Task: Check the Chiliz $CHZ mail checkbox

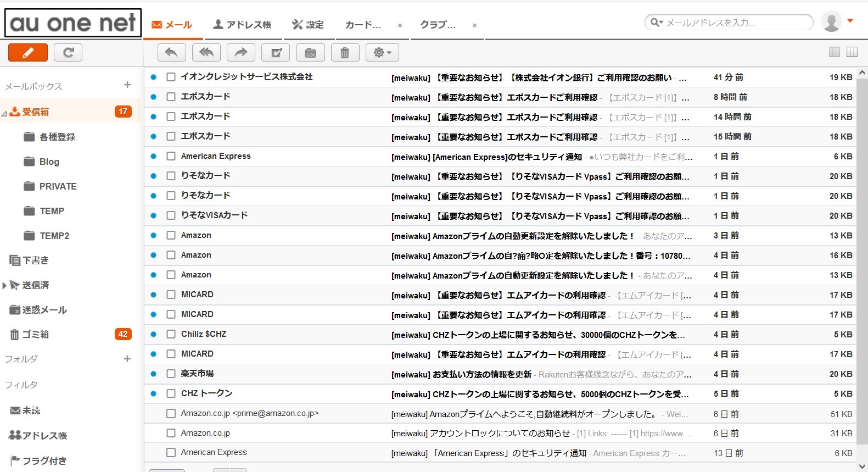Action: coord(171,334)
